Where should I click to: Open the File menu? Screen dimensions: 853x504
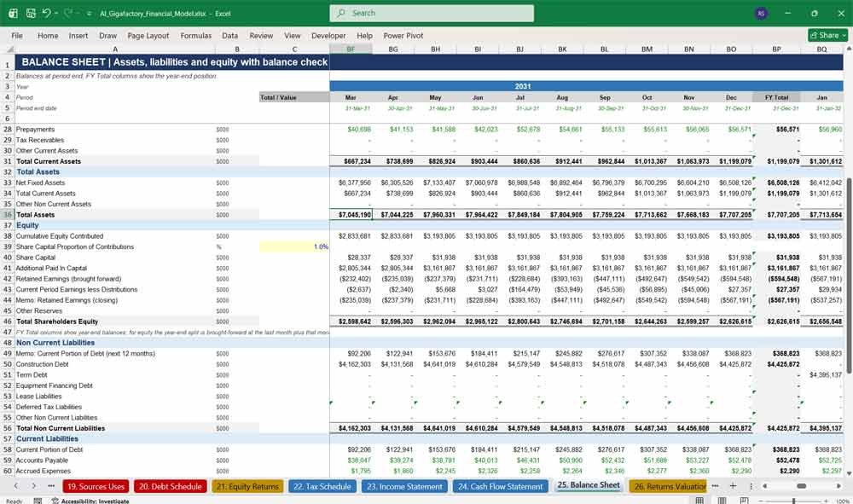[17, 35]
